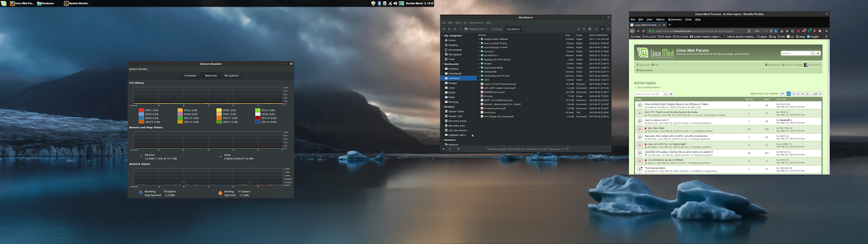This screenshot has height=244, width=868.
Task: Collapse the Bookmarks sidebar section
Action: click(x=443, y=64)
